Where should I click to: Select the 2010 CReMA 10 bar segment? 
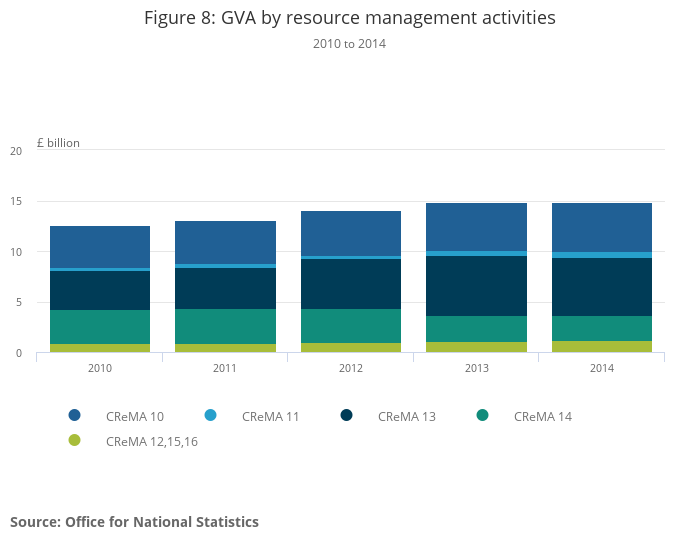coord(100,246)
